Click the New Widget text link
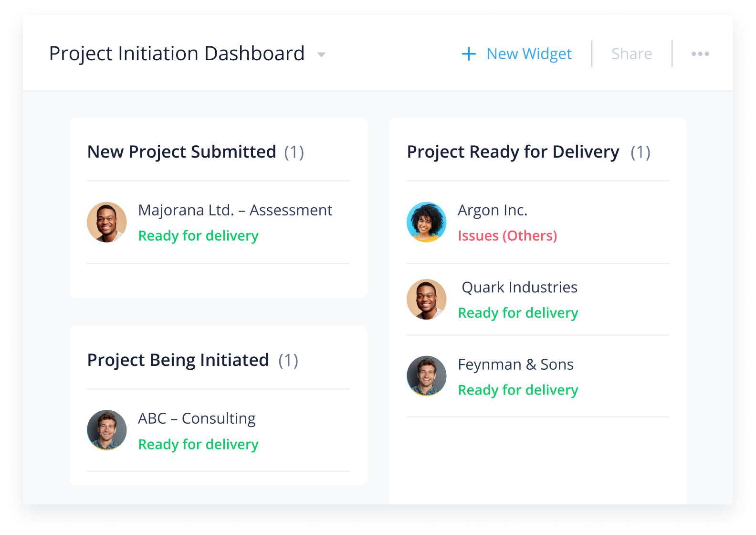 point(529,54)
